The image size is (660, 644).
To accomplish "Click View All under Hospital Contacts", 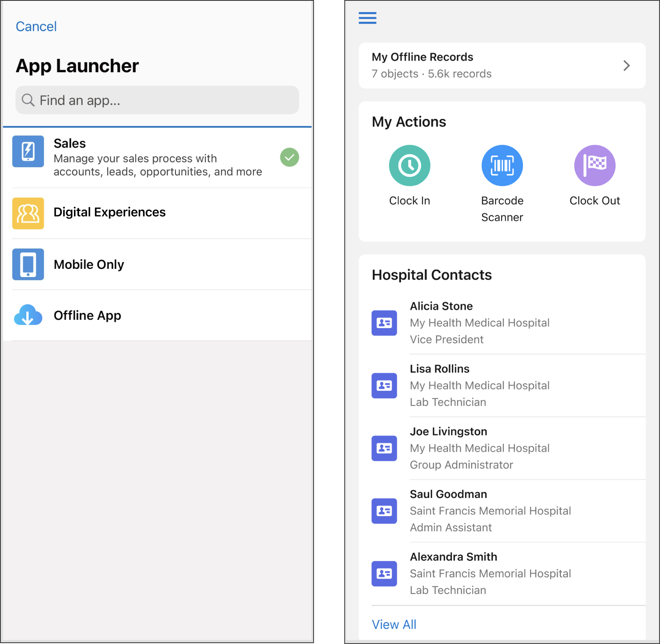I will tap(394, 624).
